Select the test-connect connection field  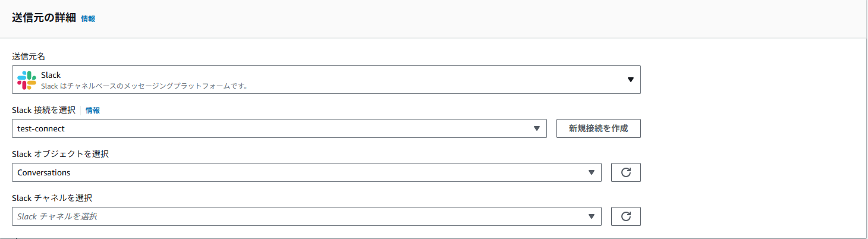coord(279,128)
